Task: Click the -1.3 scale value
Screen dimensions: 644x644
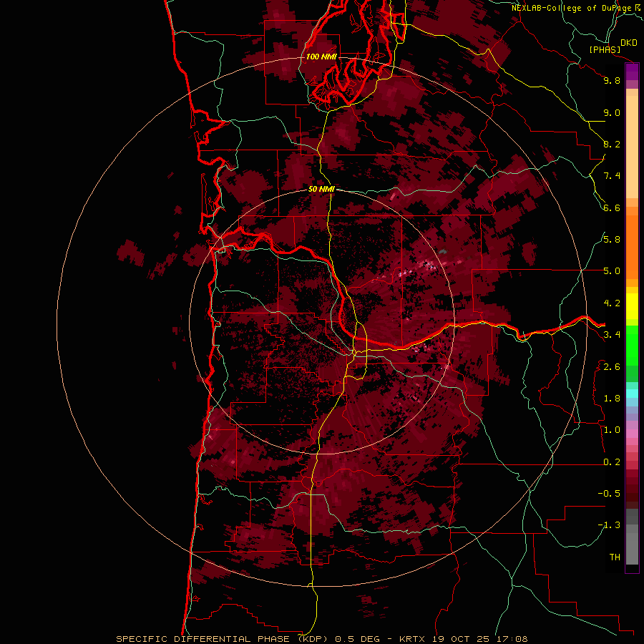Action: [x=609, y=525]
